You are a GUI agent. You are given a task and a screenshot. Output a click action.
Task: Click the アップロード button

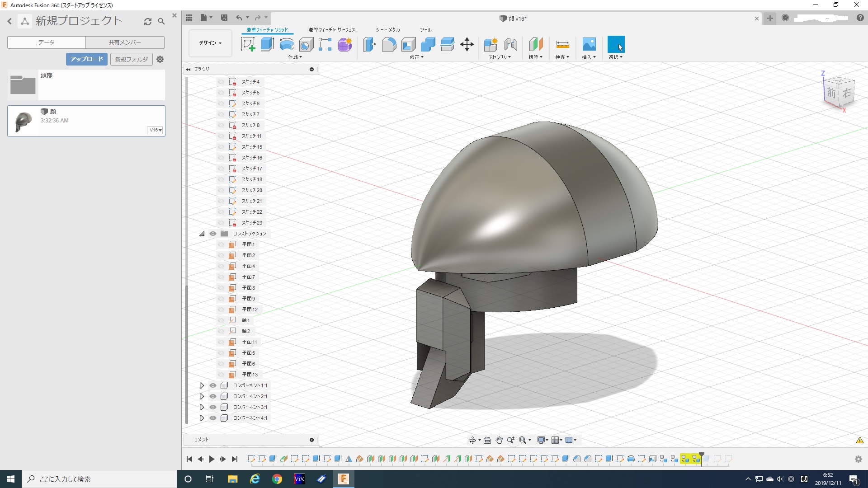(x=86, y=59)
